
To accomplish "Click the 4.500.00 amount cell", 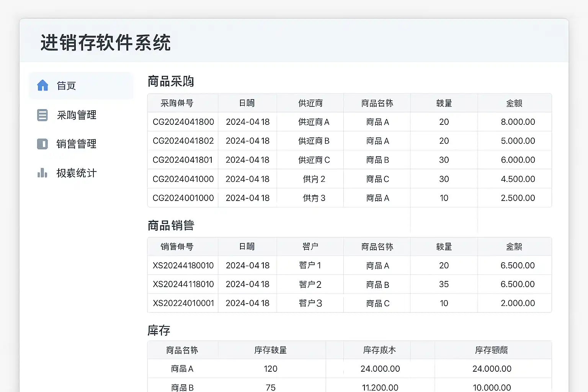I will click(518, 179).
